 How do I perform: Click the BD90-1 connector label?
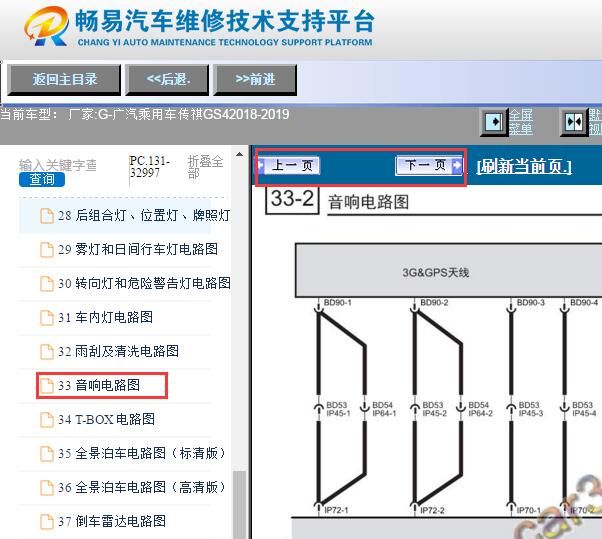337,303
